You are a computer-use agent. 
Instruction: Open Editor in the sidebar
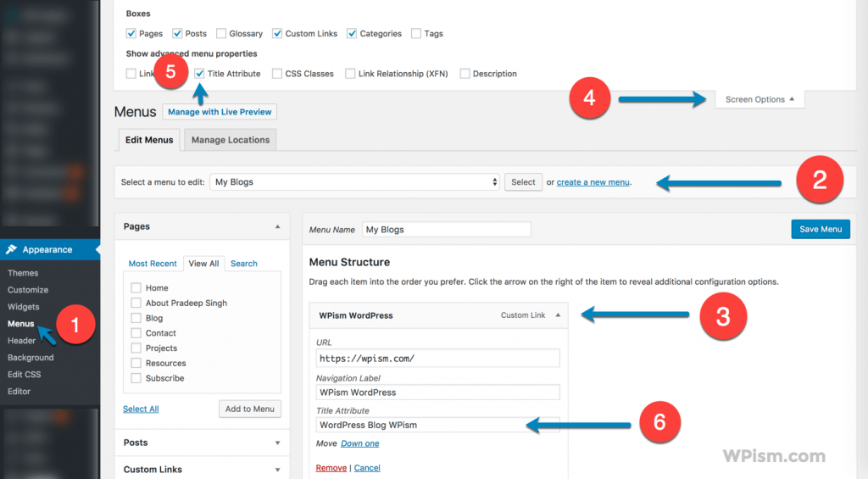click(x=19, y=391)
